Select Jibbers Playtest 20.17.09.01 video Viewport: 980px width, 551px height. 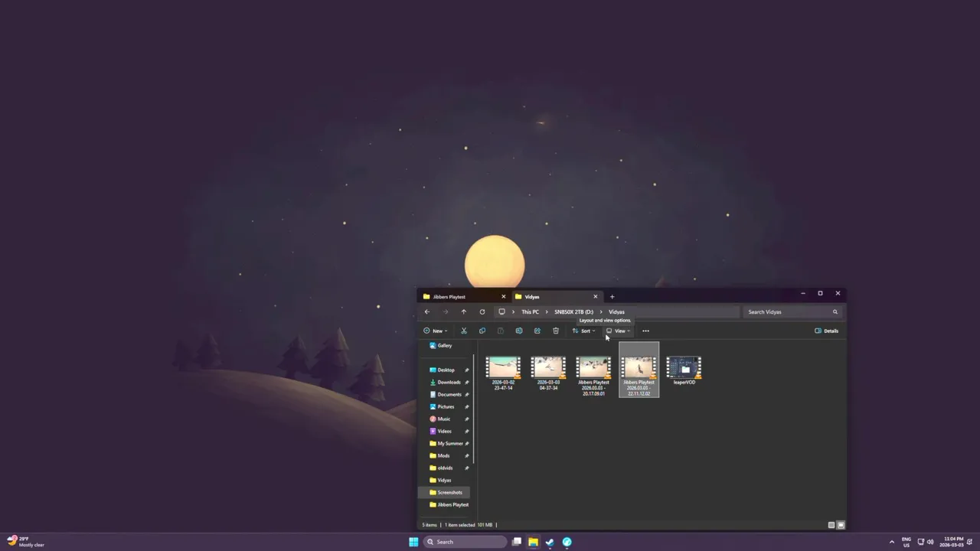pos(593,376)
